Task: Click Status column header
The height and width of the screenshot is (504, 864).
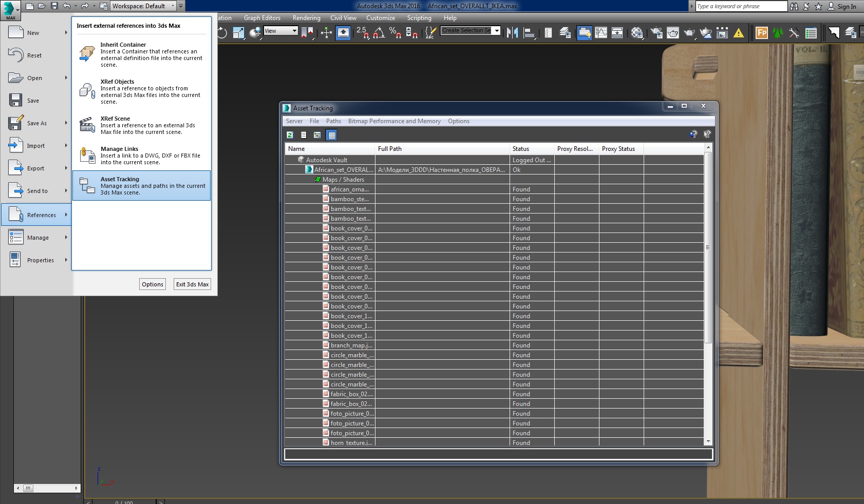Action: pos(532,149)
